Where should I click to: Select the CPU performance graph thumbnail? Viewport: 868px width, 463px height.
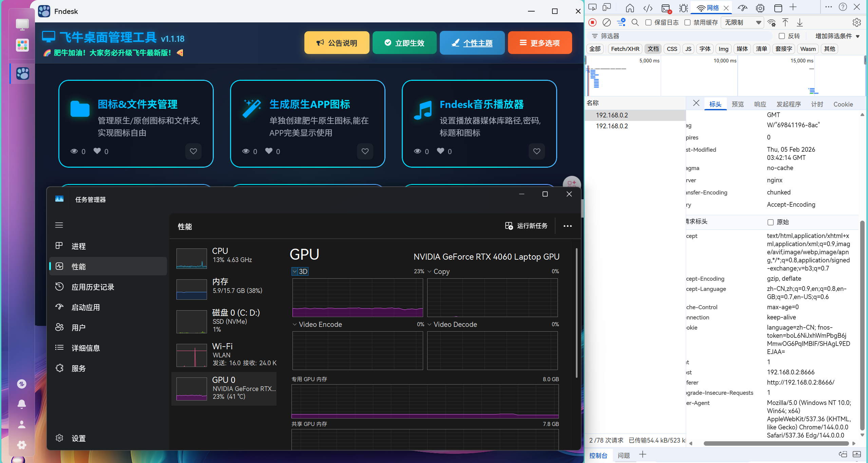(191, 258)
